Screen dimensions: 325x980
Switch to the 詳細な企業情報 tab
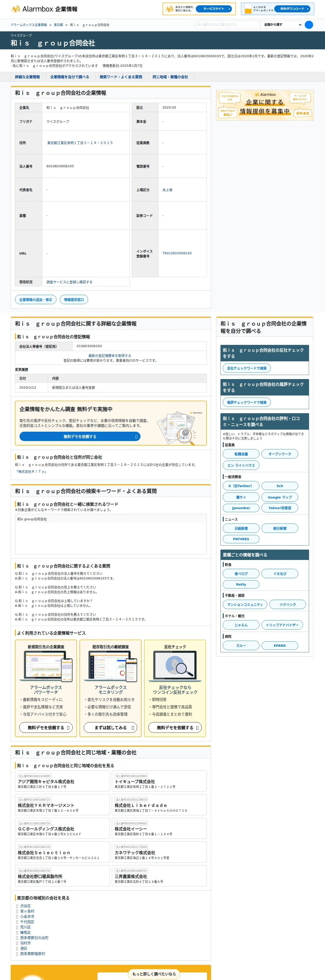click(x=27, y=77)
